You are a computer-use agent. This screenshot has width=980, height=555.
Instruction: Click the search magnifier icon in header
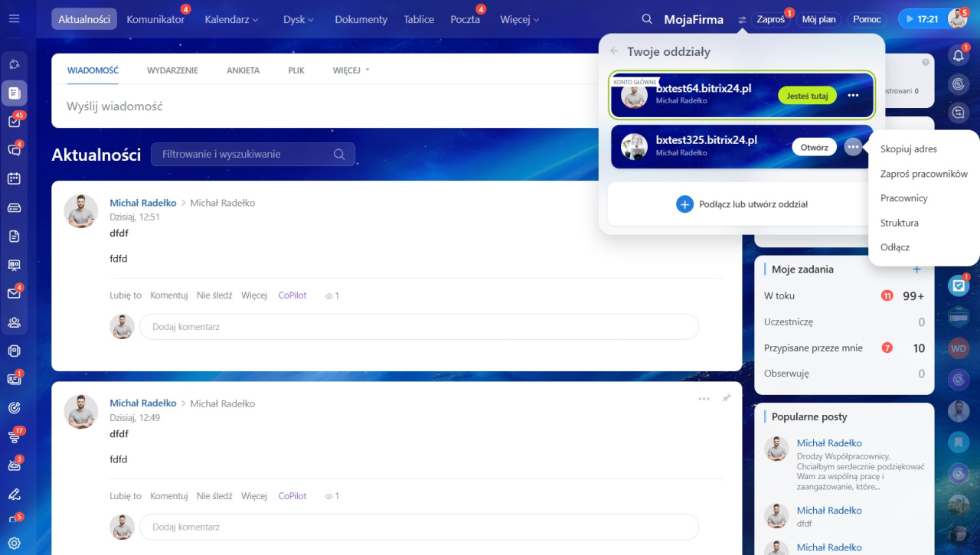(647, 19)
